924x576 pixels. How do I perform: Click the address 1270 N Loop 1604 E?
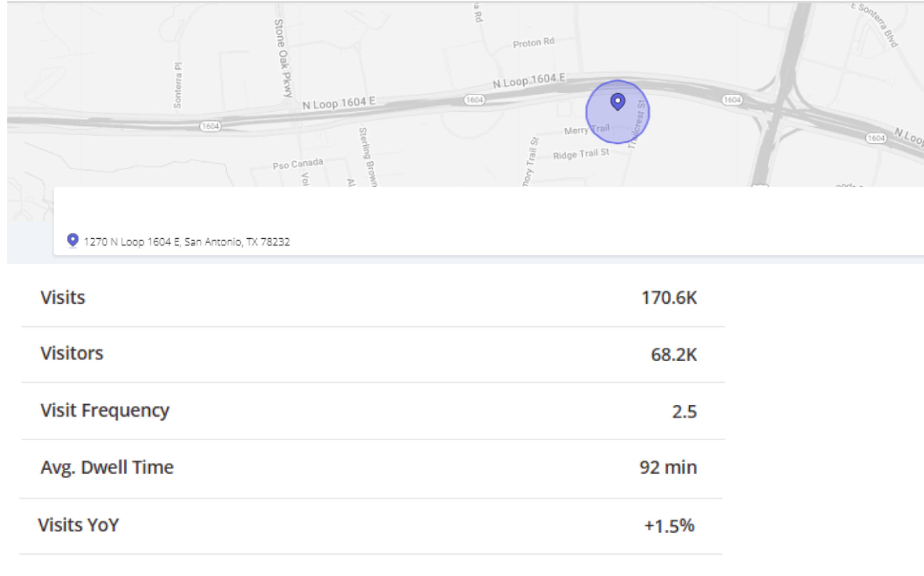pos(187,242)
